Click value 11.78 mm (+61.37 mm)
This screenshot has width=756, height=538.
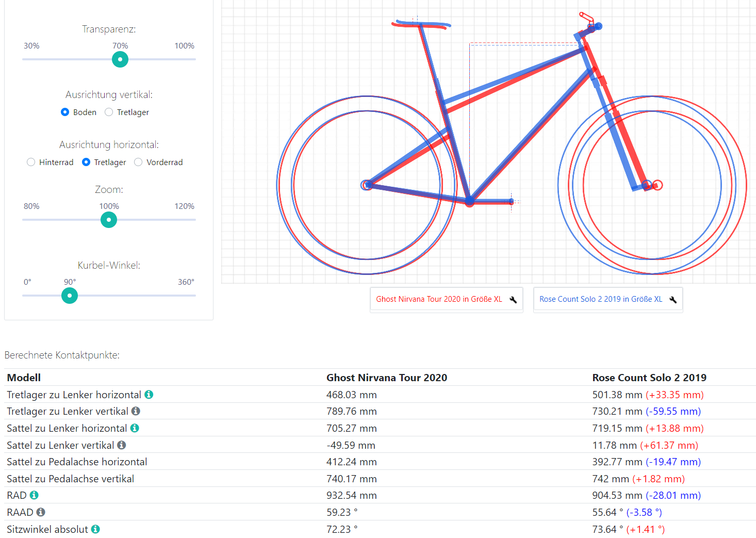(645, 445)
